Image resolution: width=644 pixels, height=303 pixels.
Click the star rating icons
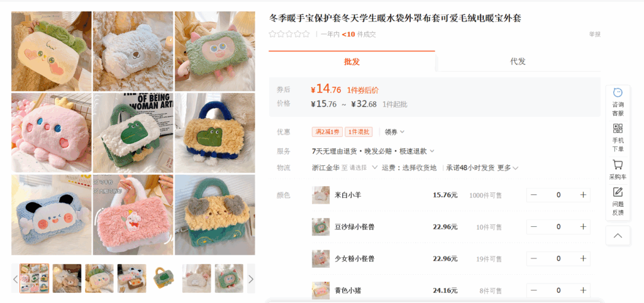289,35
